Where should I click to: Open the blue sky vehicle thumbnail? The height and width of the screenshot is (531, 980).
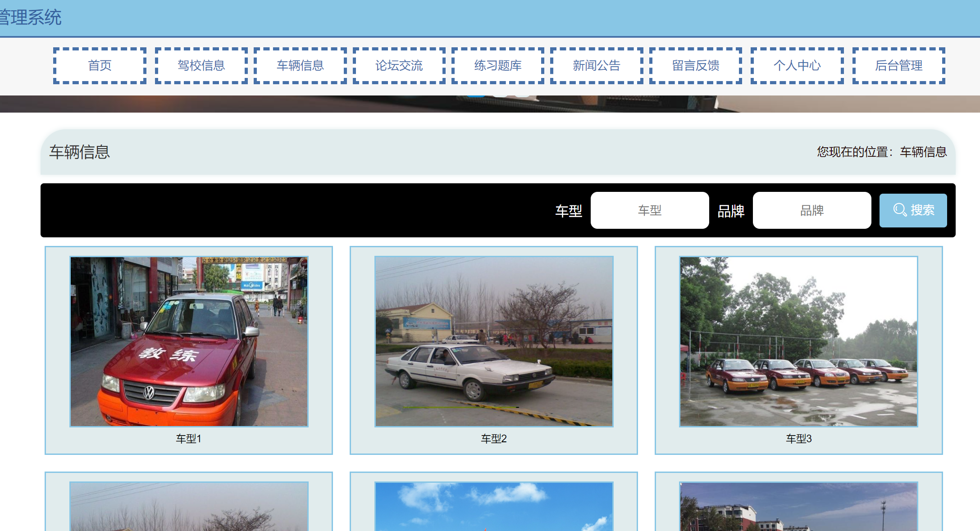494,506
